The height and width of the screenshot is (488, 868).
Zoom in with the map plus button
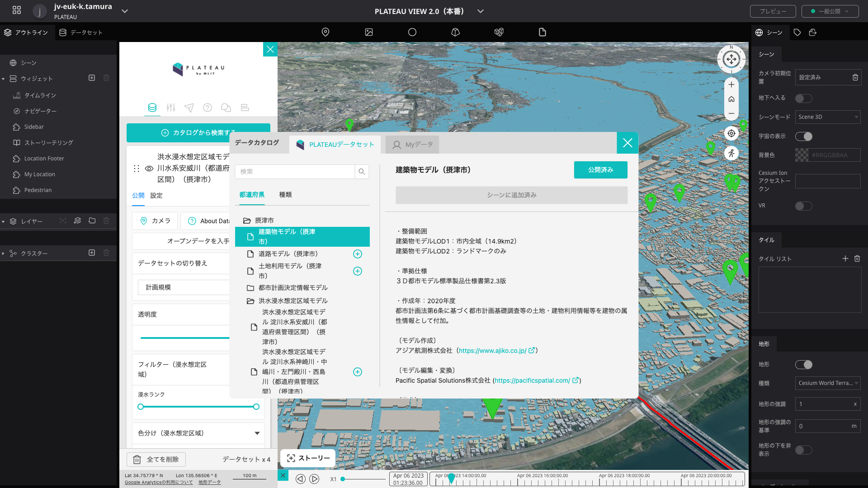731,84
